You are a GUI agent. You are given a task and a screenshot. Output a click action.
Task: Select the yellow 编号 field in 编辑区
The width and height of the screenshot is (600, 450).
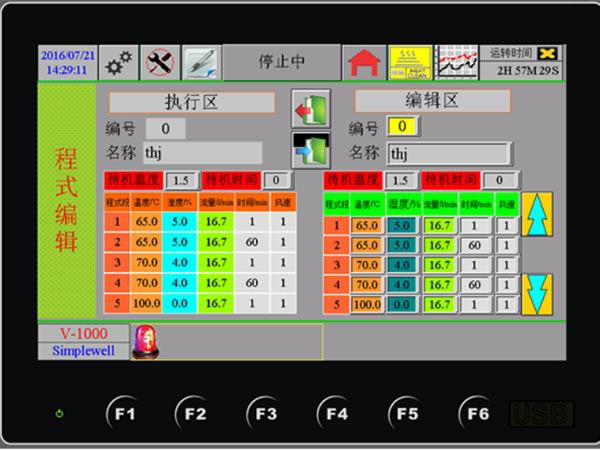coord(402,127)
